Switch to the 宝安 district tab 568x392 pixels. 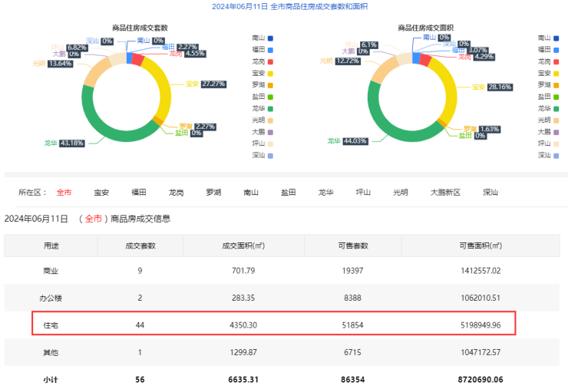coord(101,193)
